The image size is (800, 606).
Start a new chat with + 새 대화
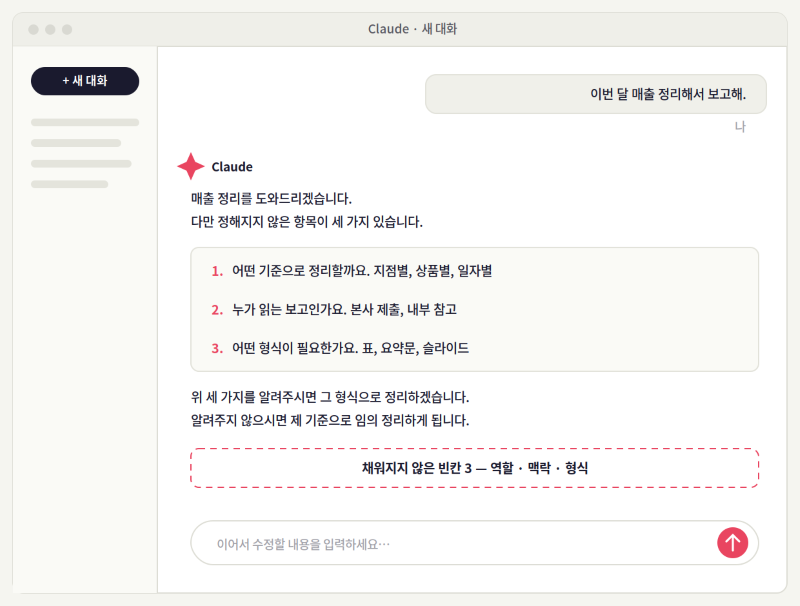tap(85, 81)
